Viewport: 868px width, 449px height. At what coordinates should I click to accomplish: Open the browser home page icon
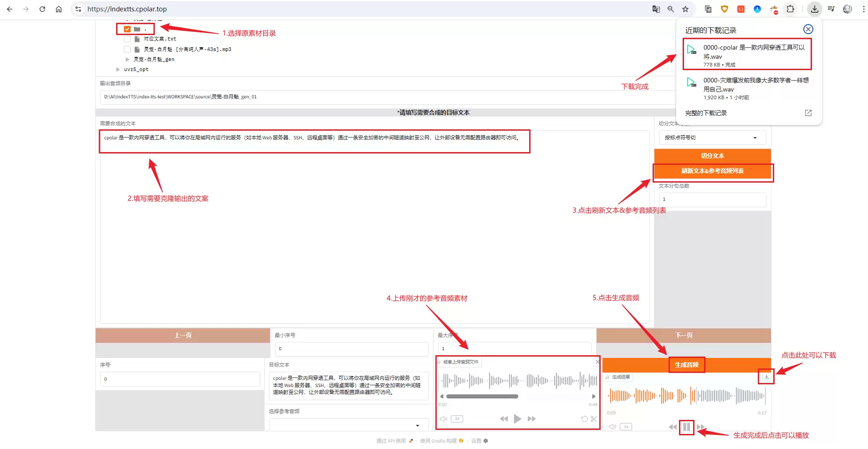tap(59, 9)
